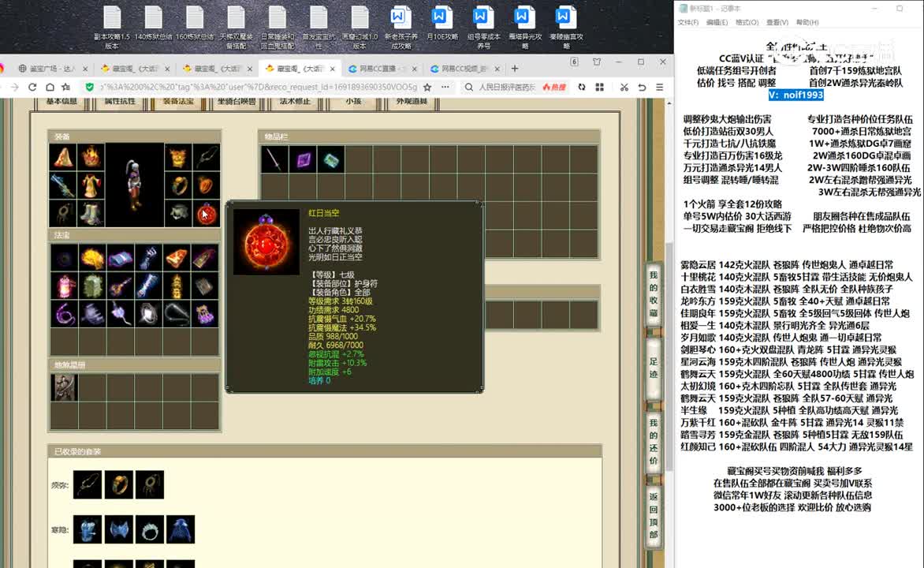Viewport: 924px width, 568px height.
Task: View the golden cloud magic treasure icon
Action: click(92, 258)
